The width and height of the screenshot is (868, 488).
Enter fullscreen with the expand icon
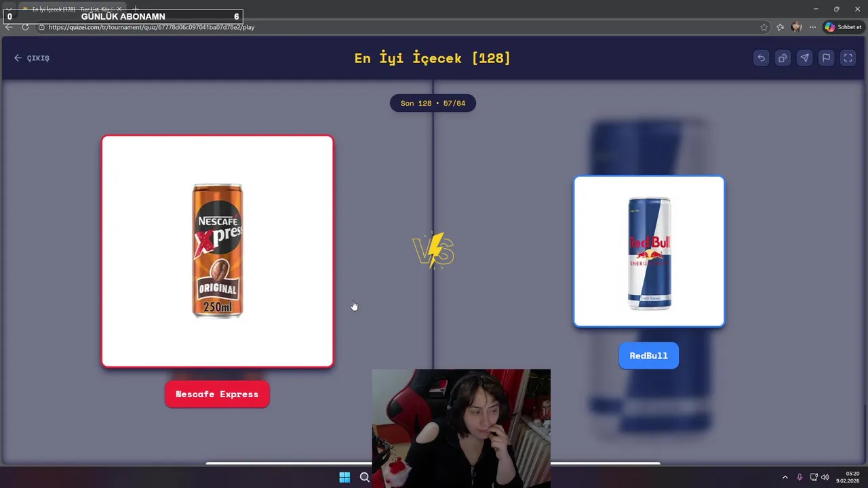[848, 58]
